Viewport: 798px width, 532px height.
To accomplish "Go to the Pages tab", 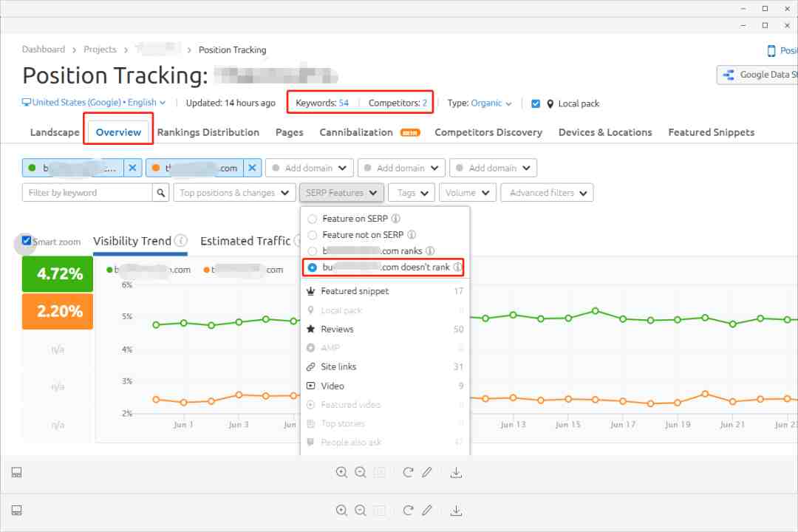I will tap(289, 132).
